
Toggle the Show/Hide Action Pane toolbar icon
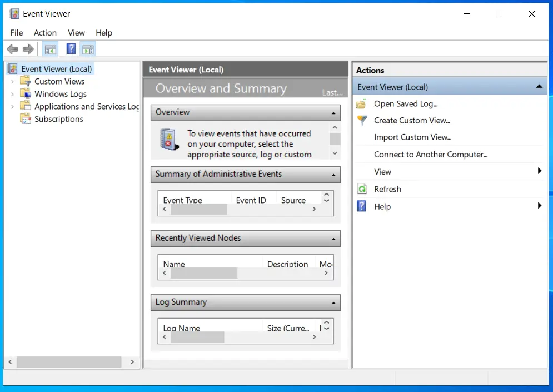coord(87,49)
